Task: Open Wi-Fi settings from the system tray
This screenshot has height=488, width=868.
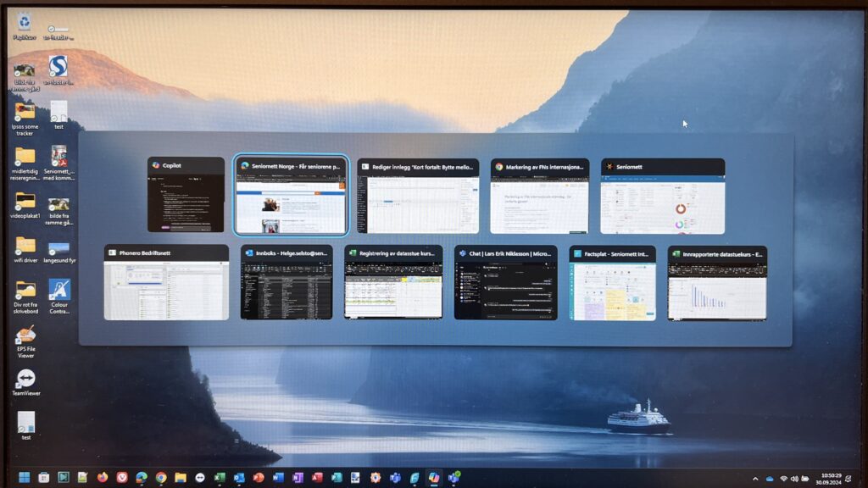Action: (783, 477)
